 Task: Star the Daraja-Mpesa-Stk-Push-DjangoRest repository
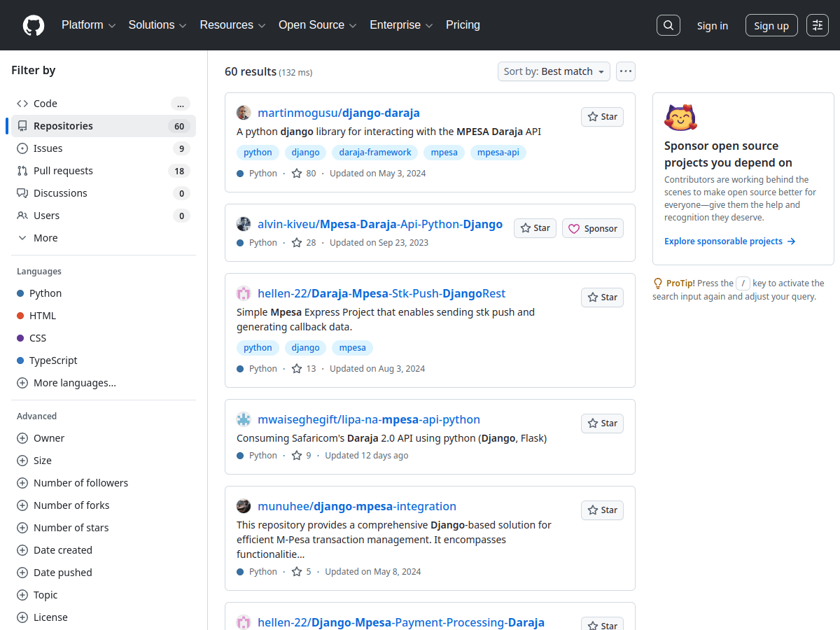pos(602,297)
